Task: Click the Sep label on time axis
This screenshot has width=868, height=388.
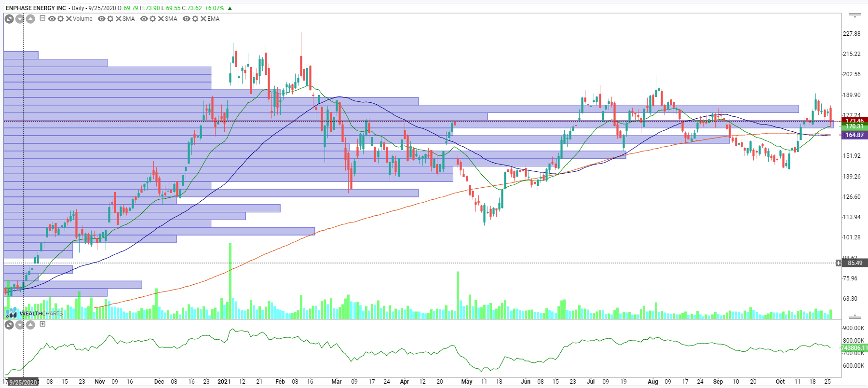Action: click(718, 382)
